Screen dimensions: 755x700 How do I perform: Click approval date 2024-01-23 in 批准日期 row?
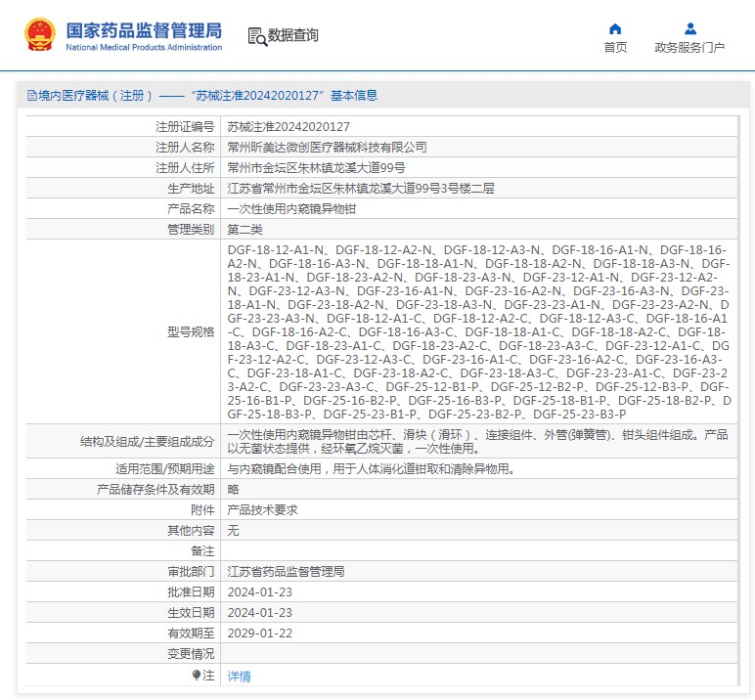click(x=259, y=592)
